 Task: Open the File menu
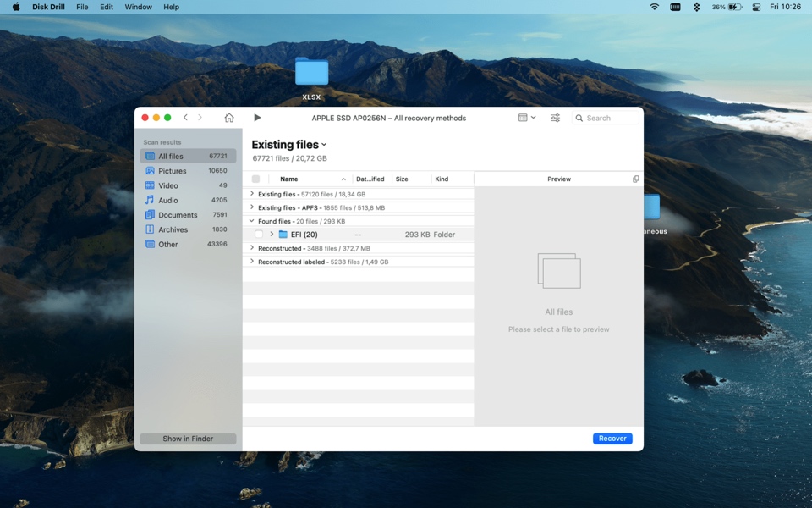(x=82, y=7)
